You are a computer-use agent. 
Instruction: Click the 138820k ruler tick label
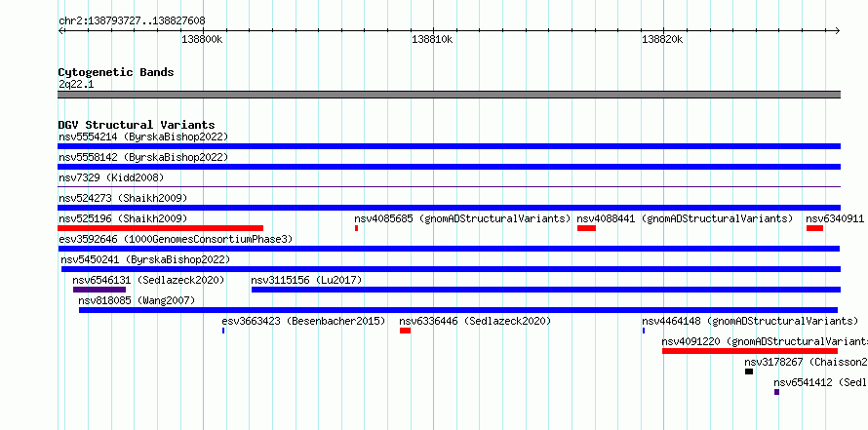(662, 39)
